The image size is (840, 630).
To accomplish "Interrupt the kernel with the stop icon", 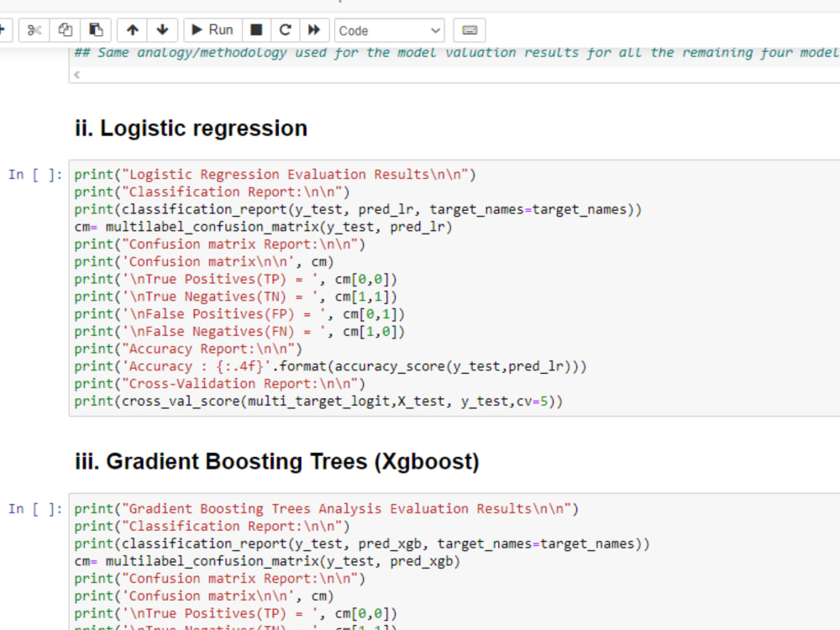I will (256, 29).
